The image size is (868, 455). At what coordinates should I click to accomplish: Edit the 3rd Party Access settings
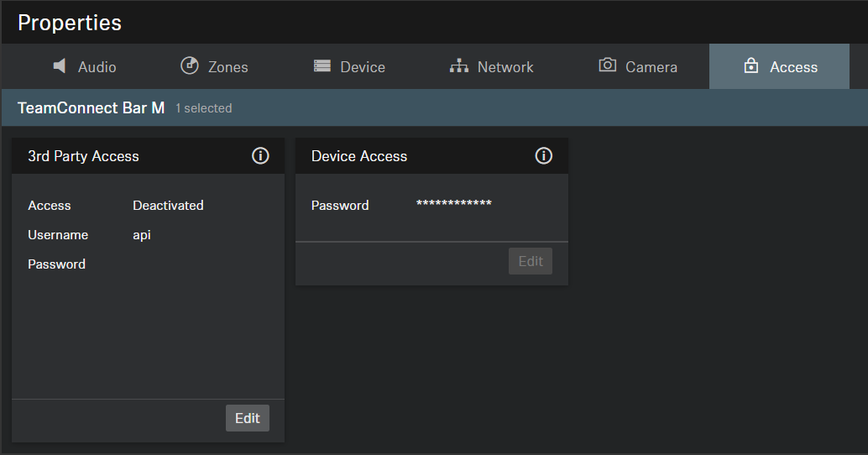click(x=247, y=418)
